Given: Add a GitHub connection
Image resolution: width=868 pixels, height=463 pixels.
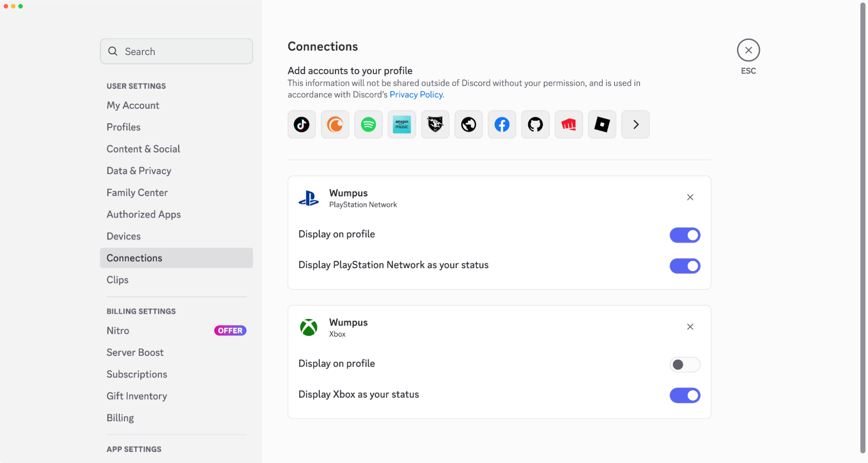Looking at the screenshot, I should click(535, 125).
